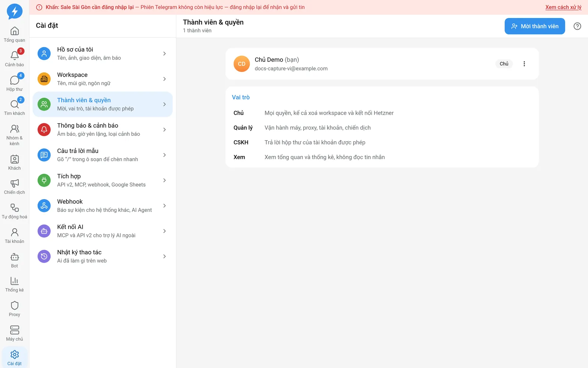Expand the Nhật ký thao tác chevron
This screenshot has width=588, height=368.
coord(164,256)
